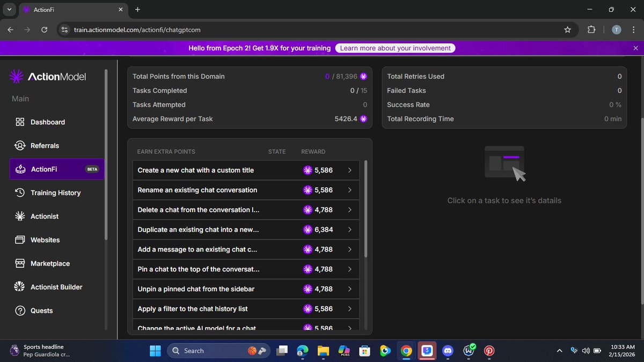
Task: Open a new browser tab
Action: [137, 9]
